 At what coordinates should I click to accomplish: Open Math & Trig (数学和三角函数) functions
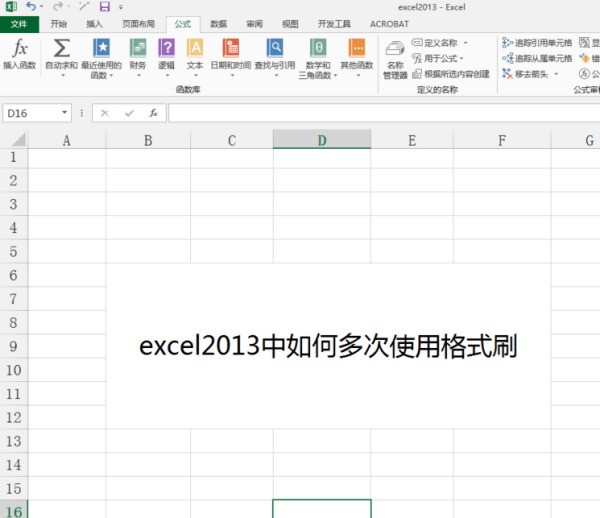coord(317,50)
